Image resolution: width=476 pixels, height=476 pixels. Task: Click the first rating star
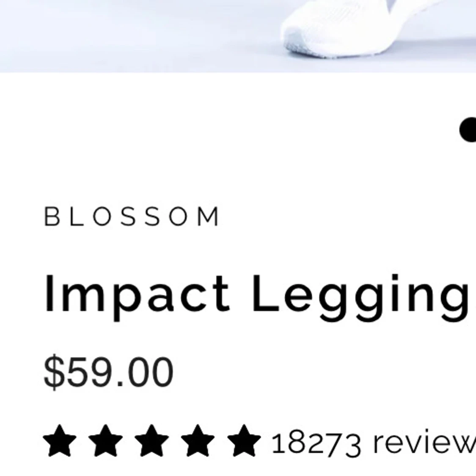60,440
